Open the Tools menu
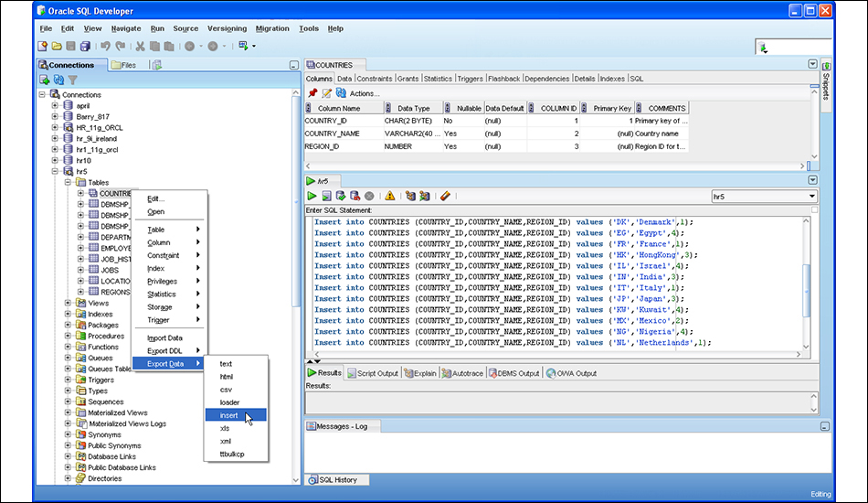 pyautogui.click(x=308, y=28)
